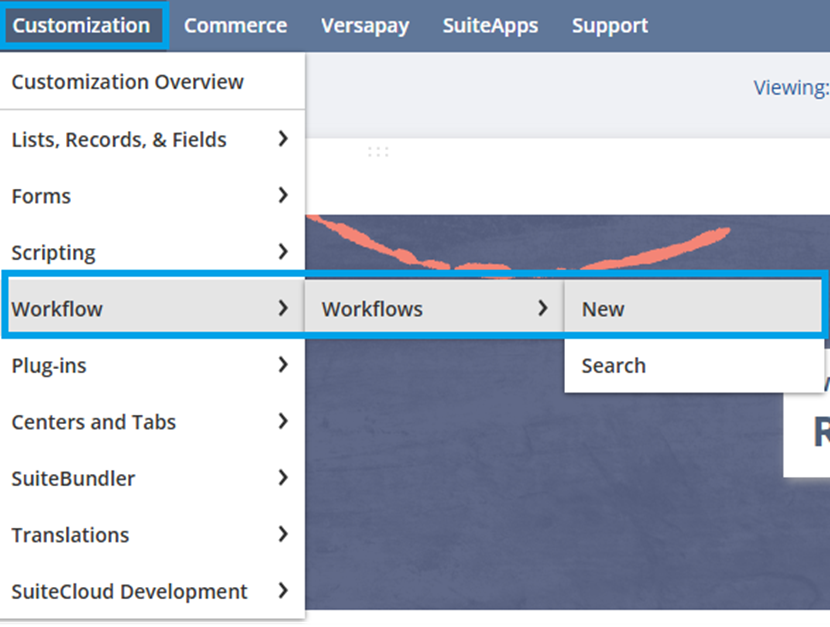This screenshot has width=830, height=627.
Task: Open the Customization menu tab
Action: tap(82, 25)
